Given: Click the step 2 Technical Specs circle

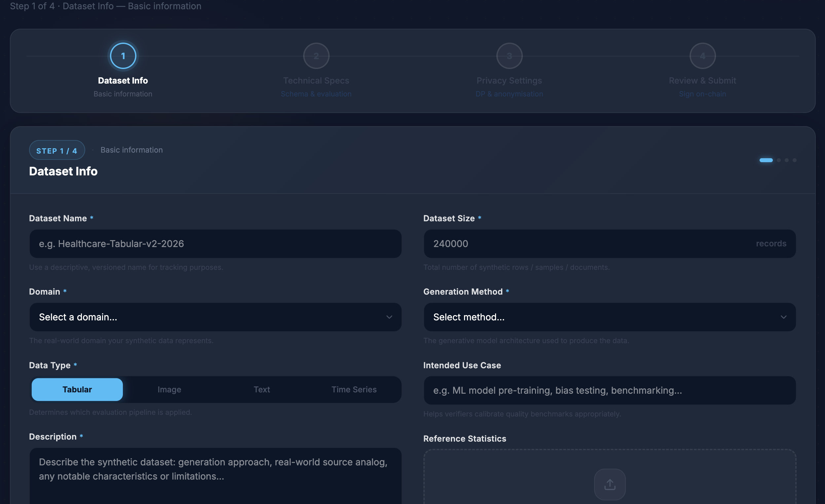Looking at the screenshot, I should point(316,56).
